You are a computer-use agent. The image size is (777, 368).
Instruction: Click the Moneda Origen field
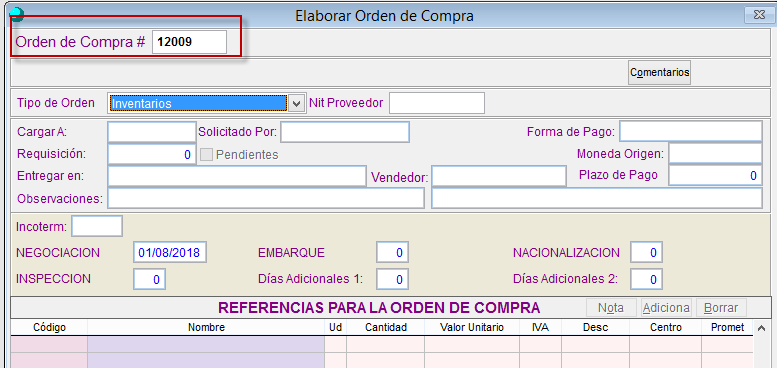pos(715,154)
